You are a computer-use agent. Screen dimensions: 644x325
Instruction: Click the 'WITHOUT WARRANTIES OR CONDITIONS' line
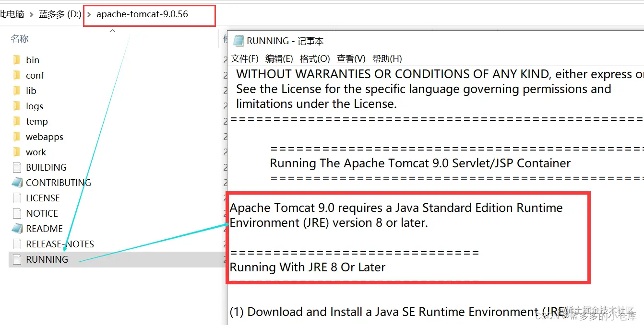(440, 74)
